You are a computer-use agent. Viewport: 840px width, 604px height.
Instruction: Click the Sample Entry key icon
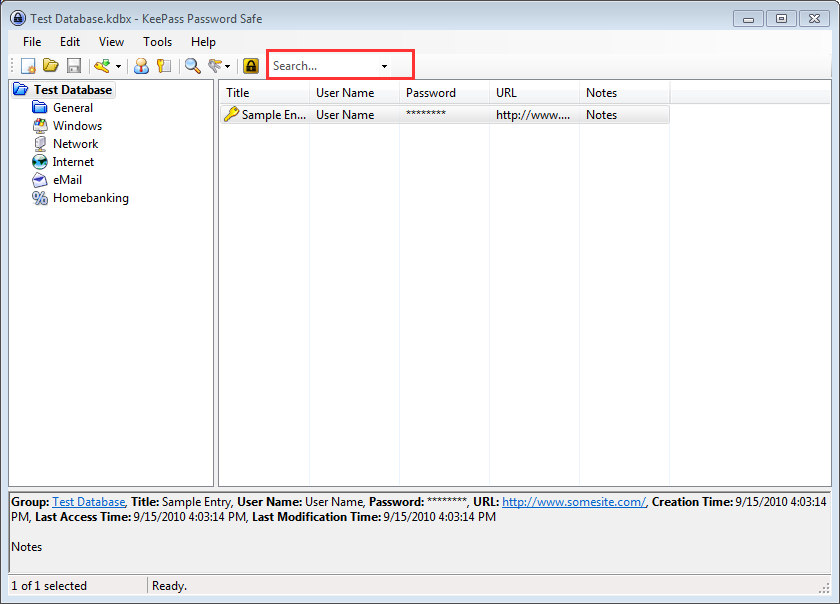pos(231,114)
